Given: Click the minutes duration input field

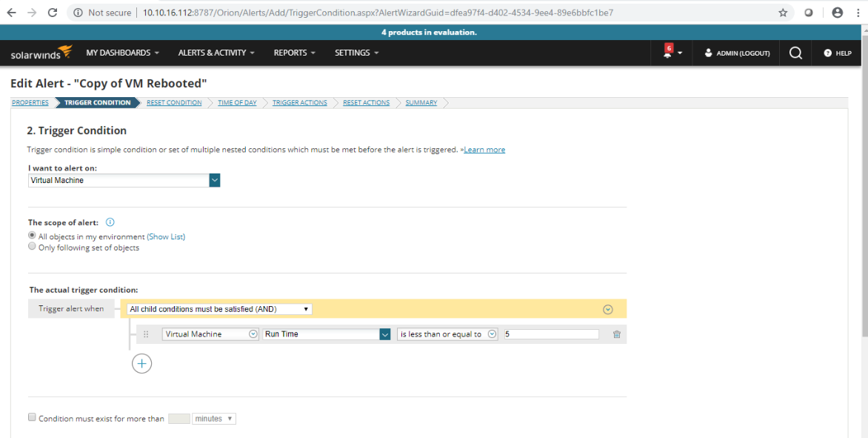Looking at the screenshot, I should coord(178,419).
